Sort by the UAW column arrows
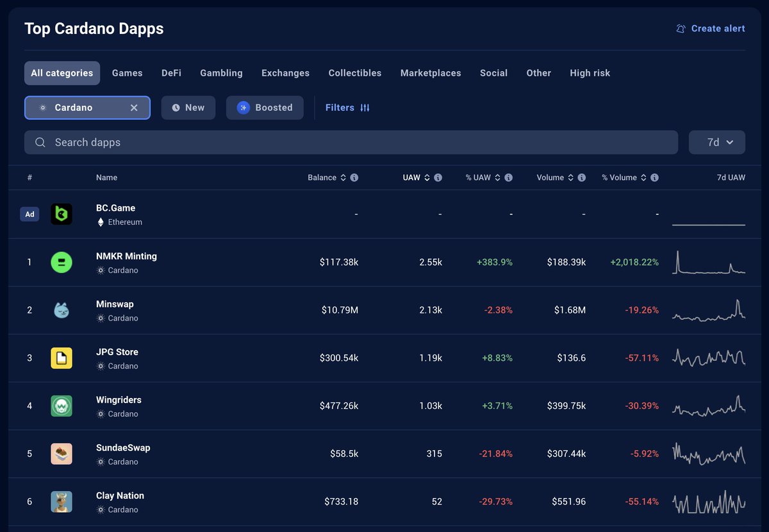Screen dimensions: 769x532 coord(427,178)
